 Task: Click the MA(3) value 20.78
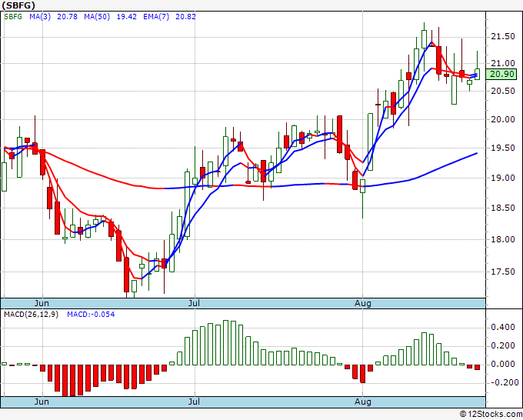click(67, 17)
